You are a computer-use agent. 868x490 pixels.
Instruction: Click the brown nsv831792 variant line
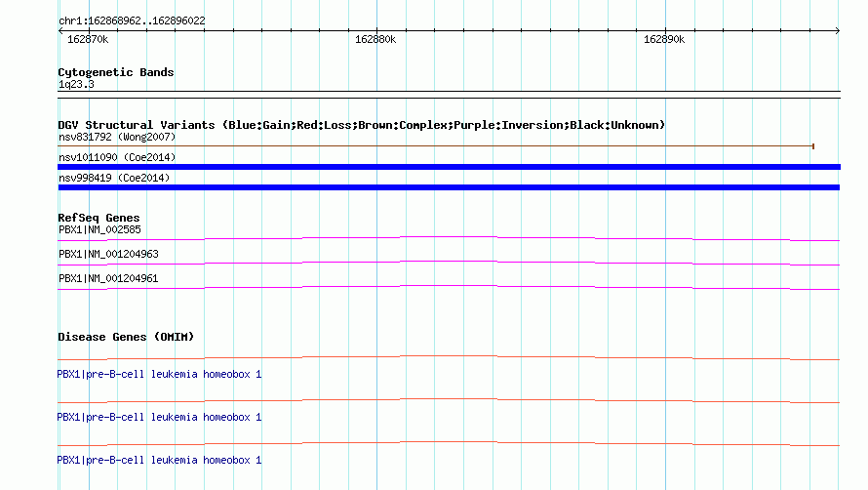pyautogui.click(x=436, y=146)
